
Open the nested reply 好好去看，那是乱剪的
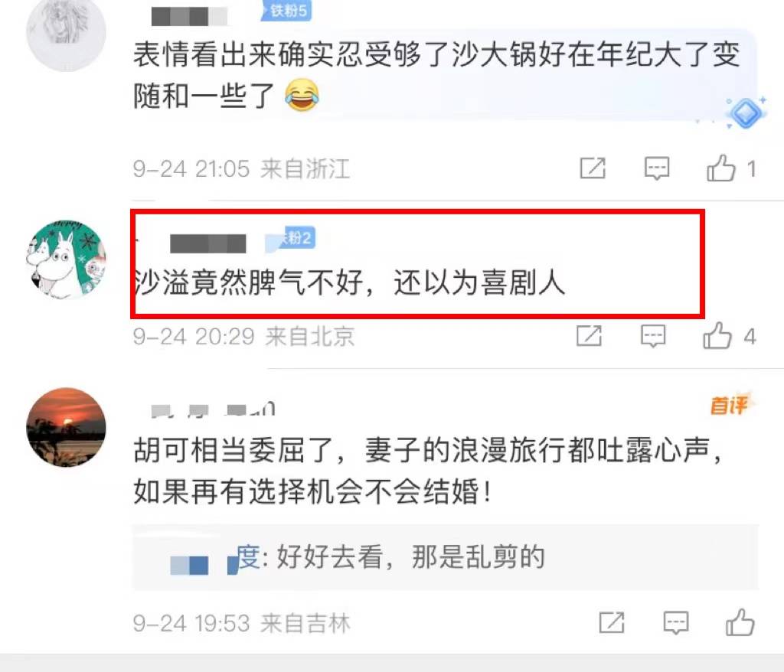445,557
